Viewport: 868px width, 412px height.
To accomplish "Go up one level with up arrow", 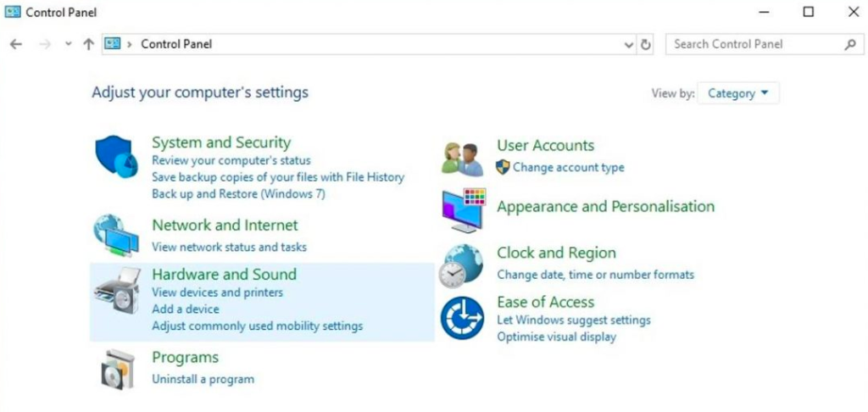I will coord(88,44).
